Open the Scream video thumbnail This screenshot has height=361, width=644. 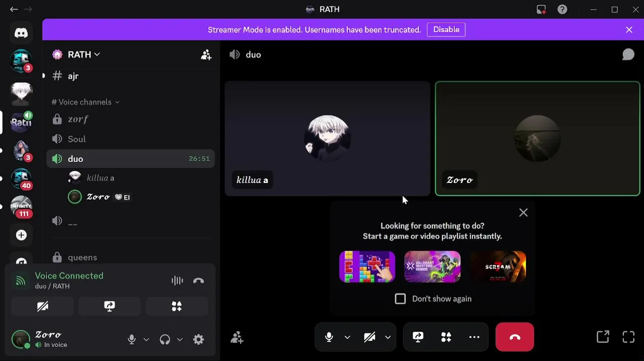[x=498, y=267]
